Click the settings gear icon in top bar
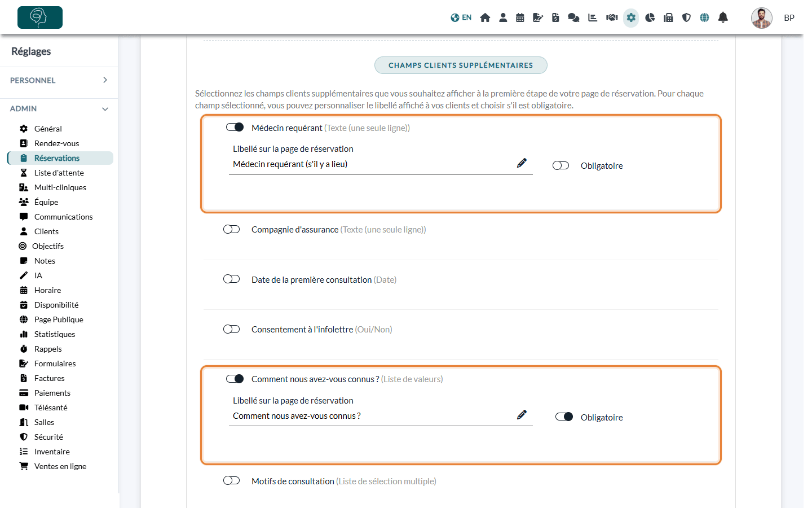This screenshot has height=508, width=812. pyautogui.click(x=631, y=17)
